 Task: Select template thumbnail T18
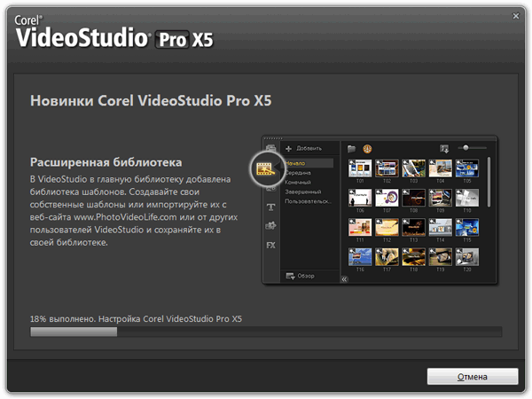[413, 257]
